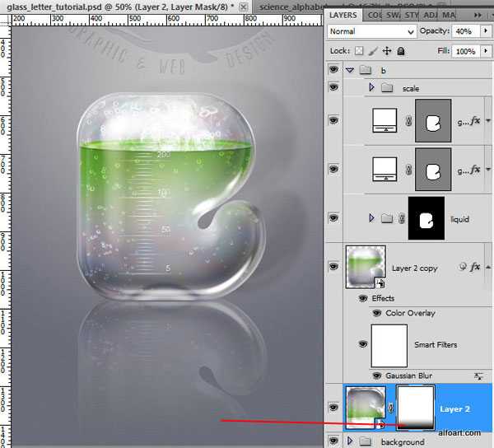Screen dimensions: 494x448
Task: Click fx icon on Layer 2 copy
Action: click(x=475, y=267)
